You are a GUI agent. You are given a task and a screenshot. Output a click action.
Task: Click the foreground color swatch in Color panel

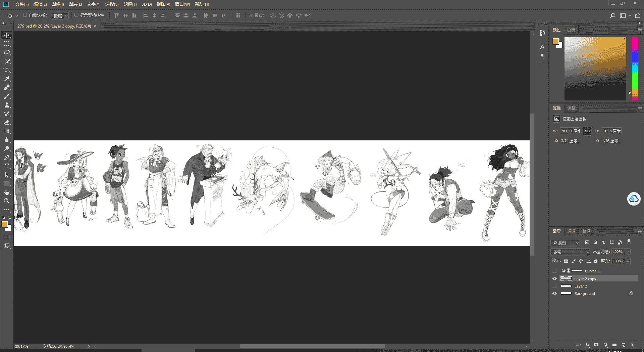[556, 41]
